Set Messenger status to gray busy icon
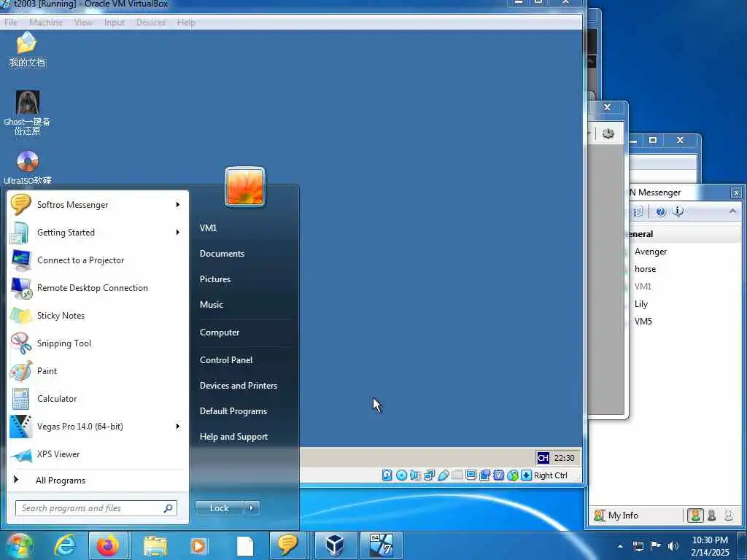The height and width of the screenshot is (560, 747). (x=712, y=516)
